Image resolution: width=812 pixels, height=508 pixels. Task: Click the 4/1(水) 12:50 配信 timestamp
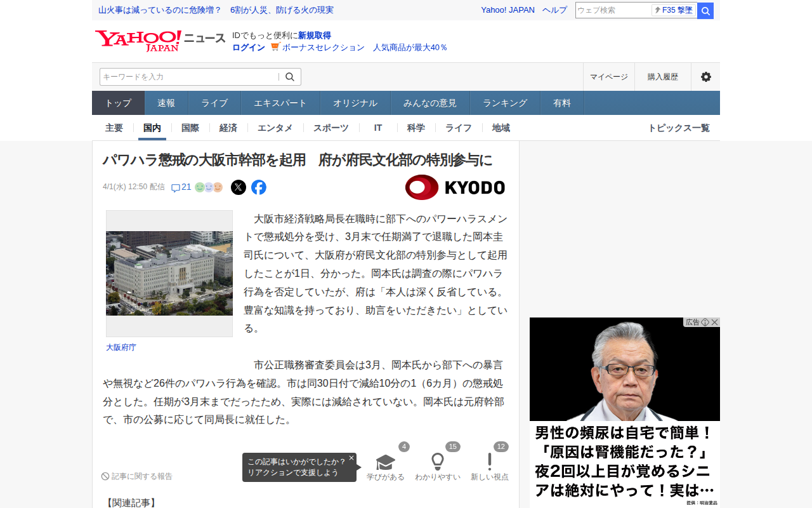[x=134, y=187]
